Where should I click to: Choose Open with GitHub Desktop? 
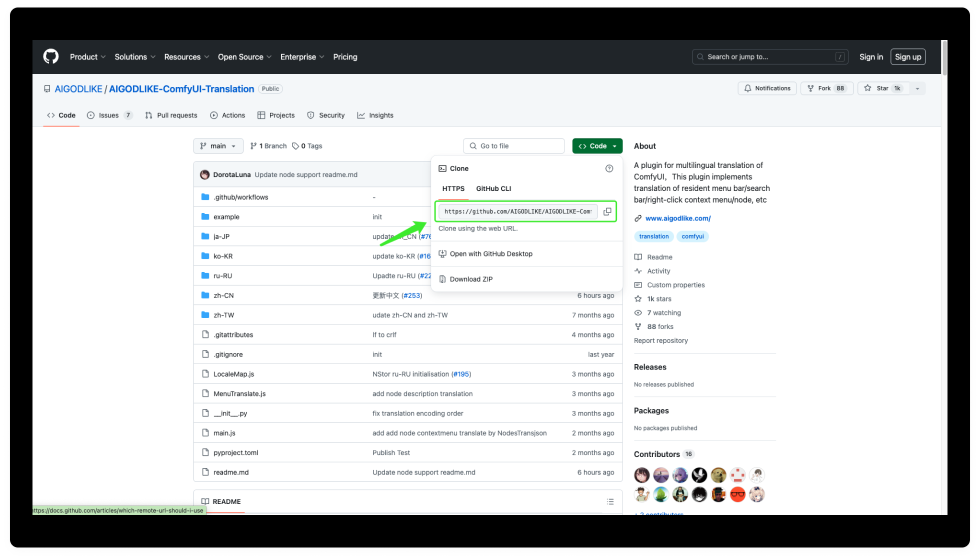(490, 254)
